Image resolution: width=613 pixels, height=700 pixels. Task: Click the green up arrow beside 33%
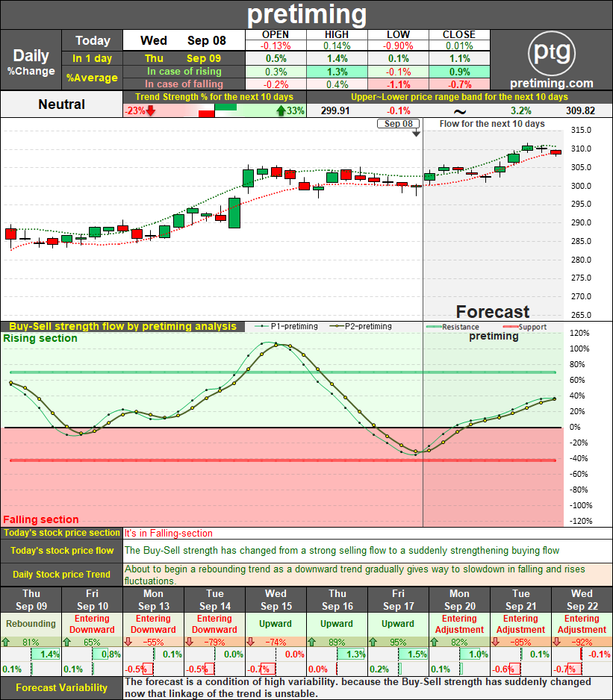pyautogui.click(x=281, y=110)
